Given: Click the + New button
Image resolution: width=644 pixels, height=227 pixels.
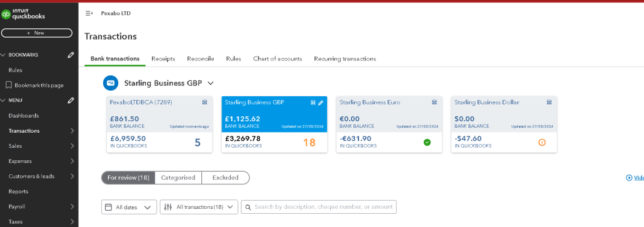Looking at the screenshot, I should pyautogui.click(x=36, y=33).
